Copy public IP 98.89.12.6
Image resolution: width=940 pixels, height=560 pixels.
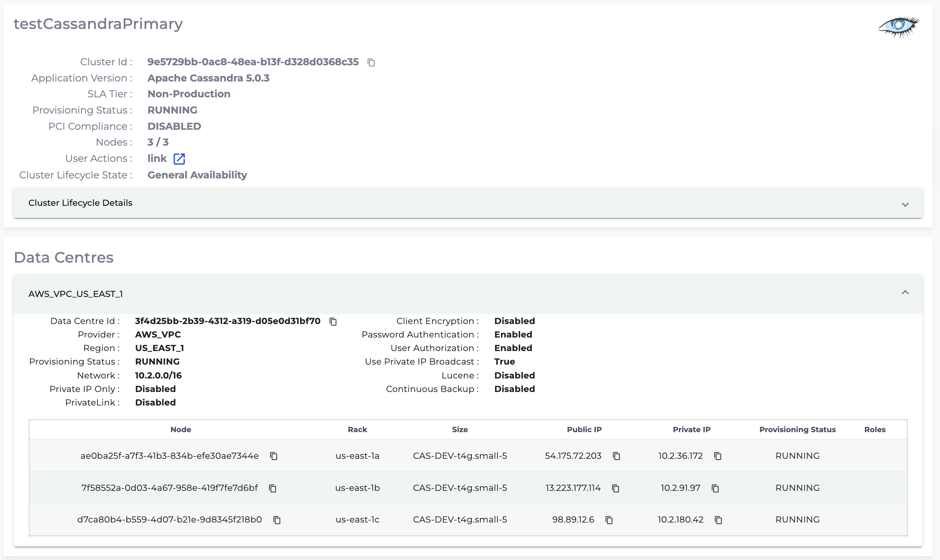click(x=609, y=520)
